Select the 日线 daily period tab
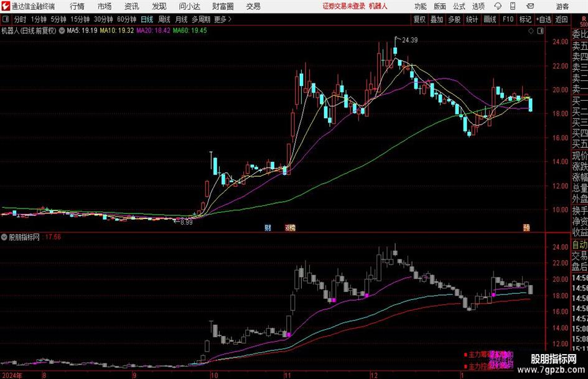Image resolution: width=588 pixels, height=379 pixels. [147, 19]
